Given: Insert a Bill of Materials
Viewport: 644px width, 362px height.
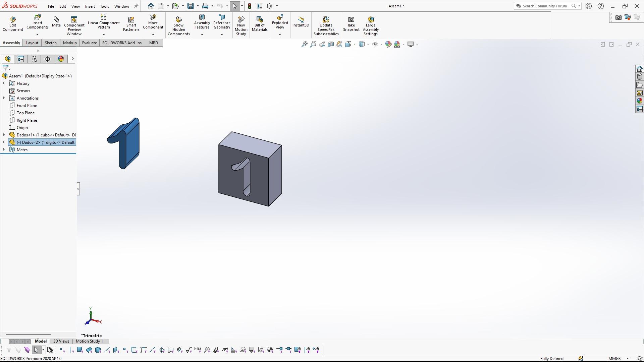Looking at the screenshot, I should point(260,24).
